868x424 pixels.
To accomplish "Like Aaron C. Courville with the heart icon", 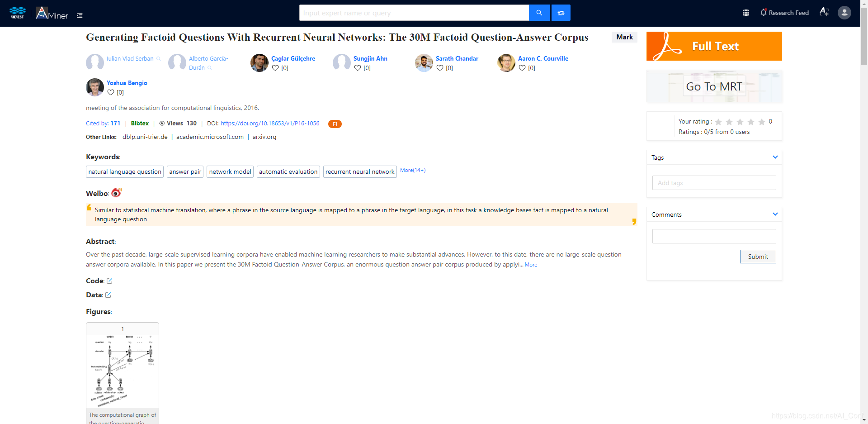I will [522, 68].
